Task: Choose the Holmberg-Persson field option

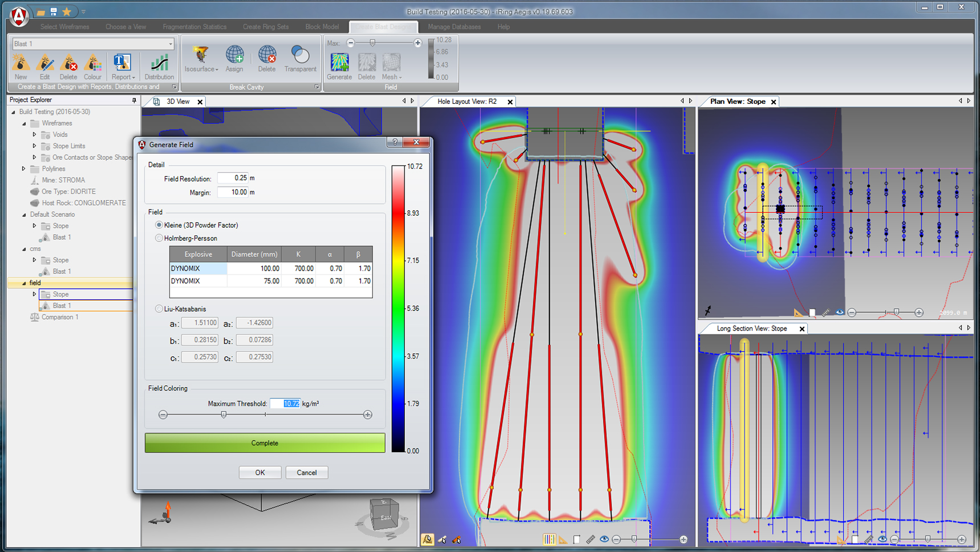Action: 159,238
